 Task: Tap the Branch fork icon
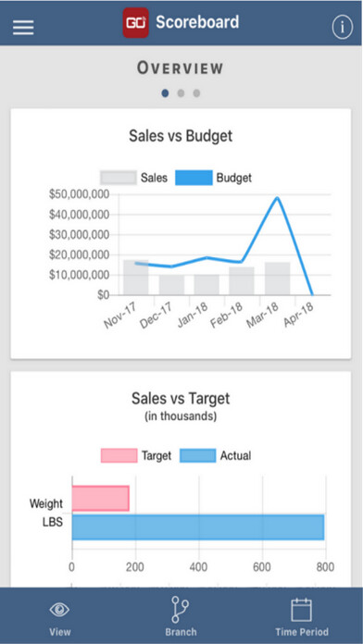(x=180, y=610)
